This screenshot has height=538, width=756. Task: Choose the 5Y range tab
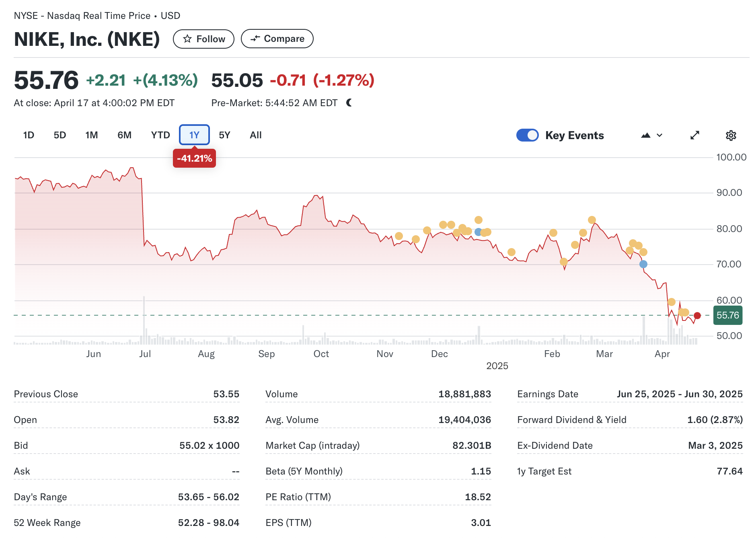[224, 135]
